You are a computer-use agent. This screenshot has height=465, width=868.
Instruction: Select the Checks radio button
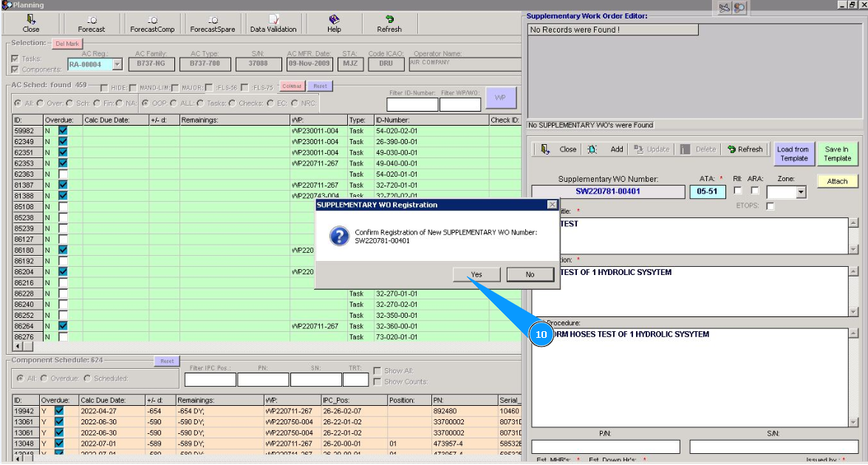pos(233,103)
